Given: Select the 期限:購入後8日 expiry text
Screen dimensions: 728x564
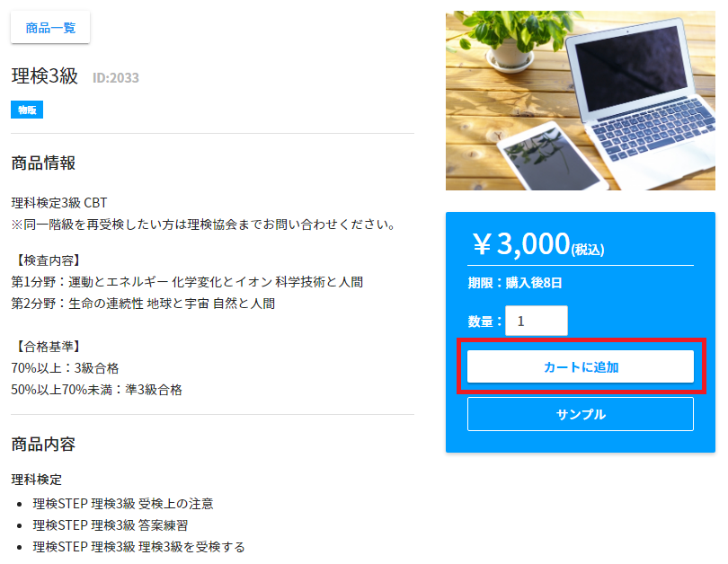Looking at the screenshot, I should click(515, 283).
